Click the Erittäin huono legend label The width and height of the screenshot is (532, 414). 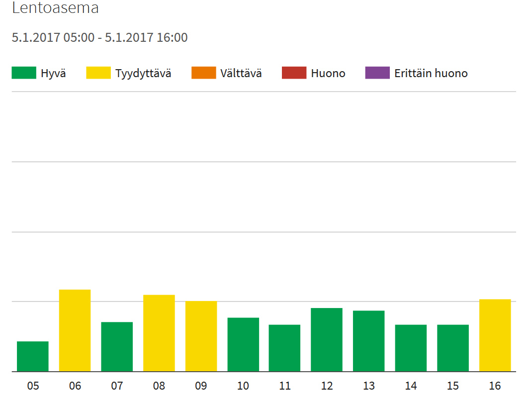[431, 74]
